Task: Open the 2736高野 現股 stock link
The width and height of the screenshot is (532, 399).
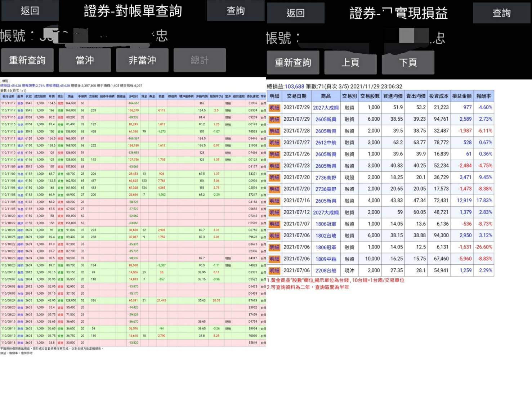Action: 326,177
